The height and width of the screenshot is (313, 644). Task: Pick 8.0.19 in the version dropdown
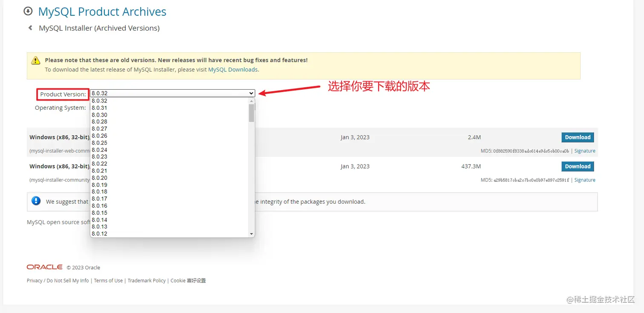tap(169, 185)
